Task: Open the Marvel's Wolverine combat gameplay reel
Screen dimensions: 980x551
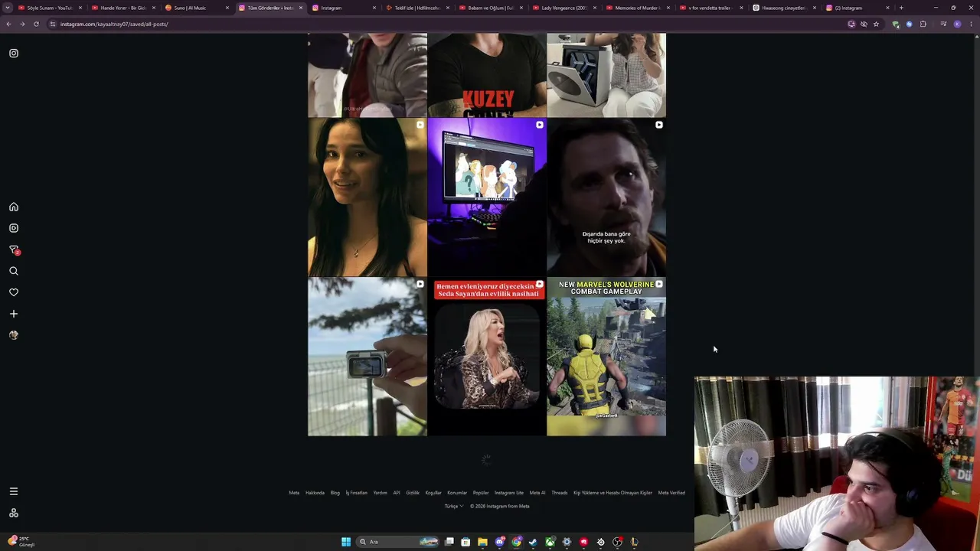Action: pyautogui.click(x=606, y=357)
